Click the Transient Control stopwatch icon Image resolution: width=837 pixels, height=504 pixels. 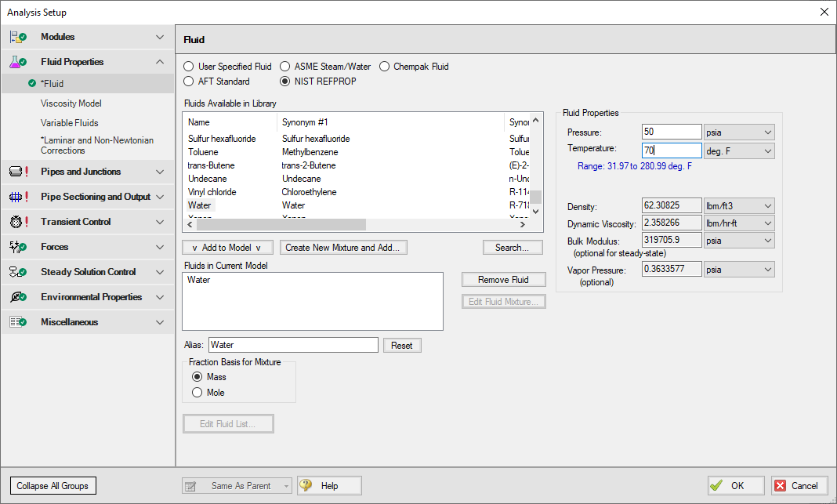[x=18, y=222]
